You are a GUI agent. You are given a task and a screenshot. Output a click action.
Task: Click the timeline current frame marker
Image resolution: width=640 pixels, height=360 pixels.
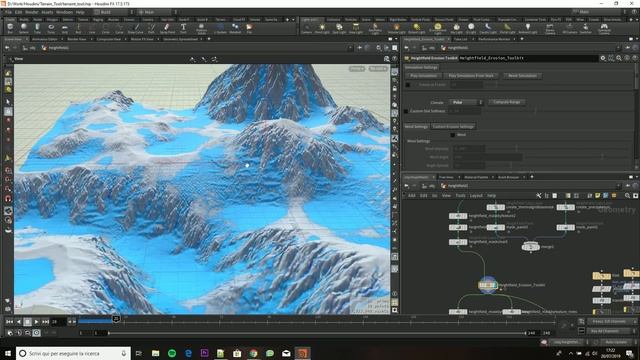[x=116, y=318]
